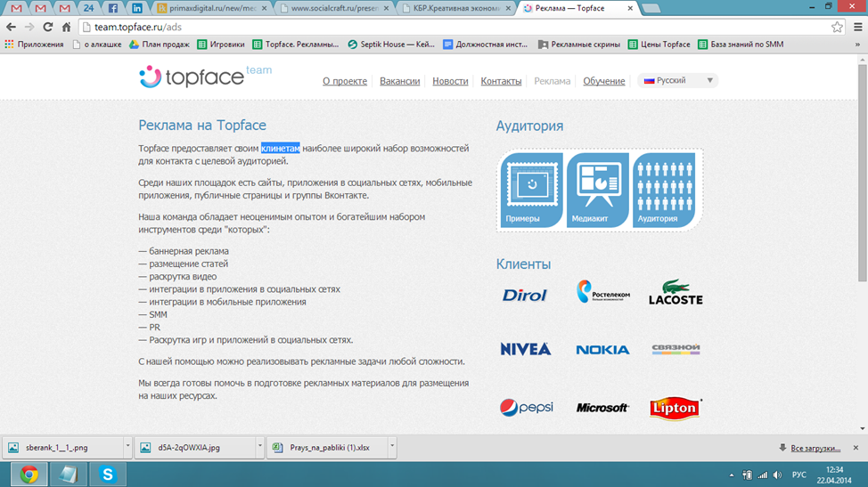868x487 pixels.
Task: Open the Должностная инст... bookmark
Action: (486, 45)
